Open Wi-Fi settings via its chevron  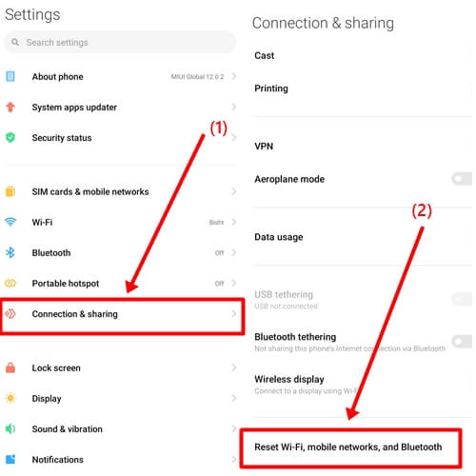(234, 222)
